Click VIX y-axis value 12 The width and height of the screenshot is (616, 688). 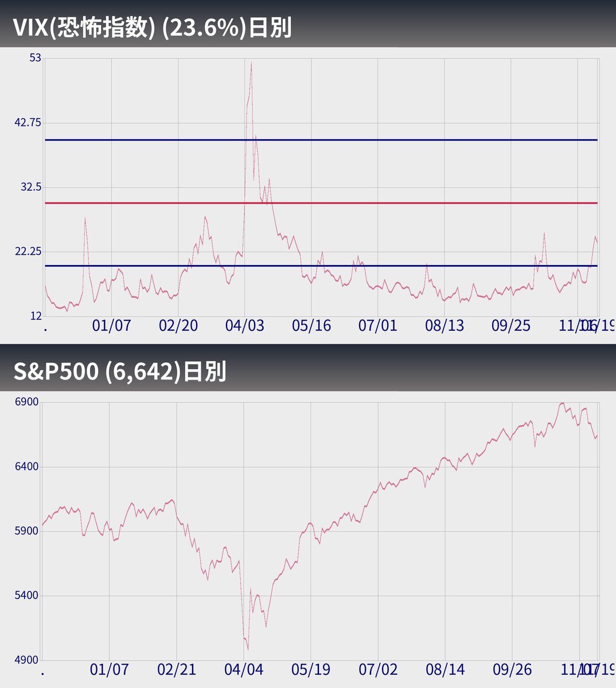(36, 316)
